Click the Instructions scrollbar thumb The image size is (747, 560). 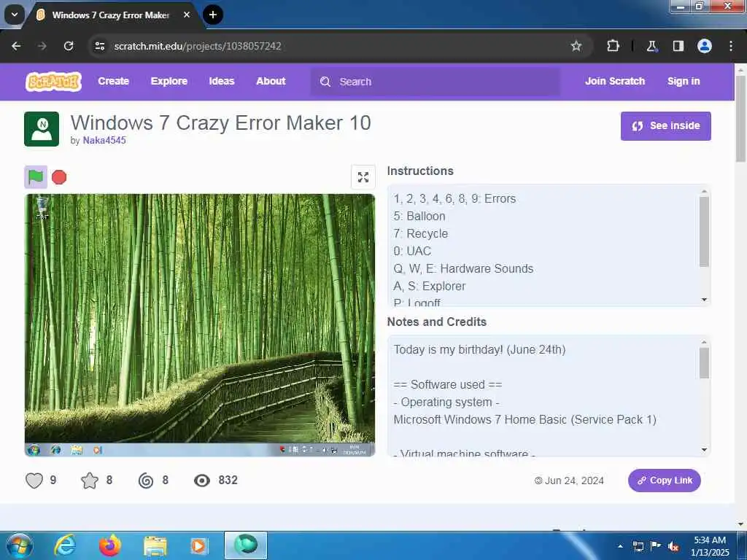pyautogui.click(x=704, y=231)
